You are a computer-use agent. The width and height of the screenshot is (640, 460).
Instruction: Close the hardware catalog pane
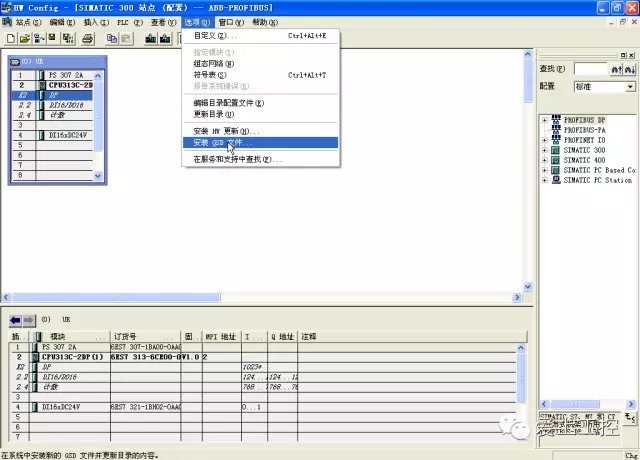[x=631, y=55]
